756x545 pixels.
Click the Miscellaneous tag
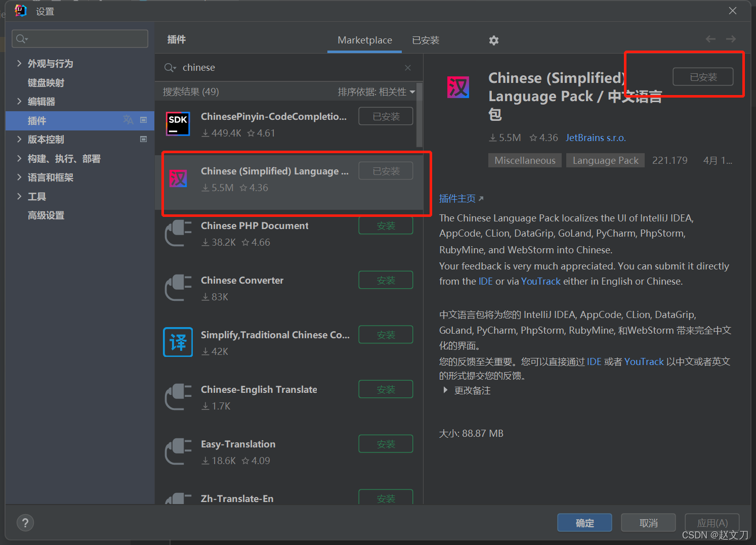click(x=525, y=160)
